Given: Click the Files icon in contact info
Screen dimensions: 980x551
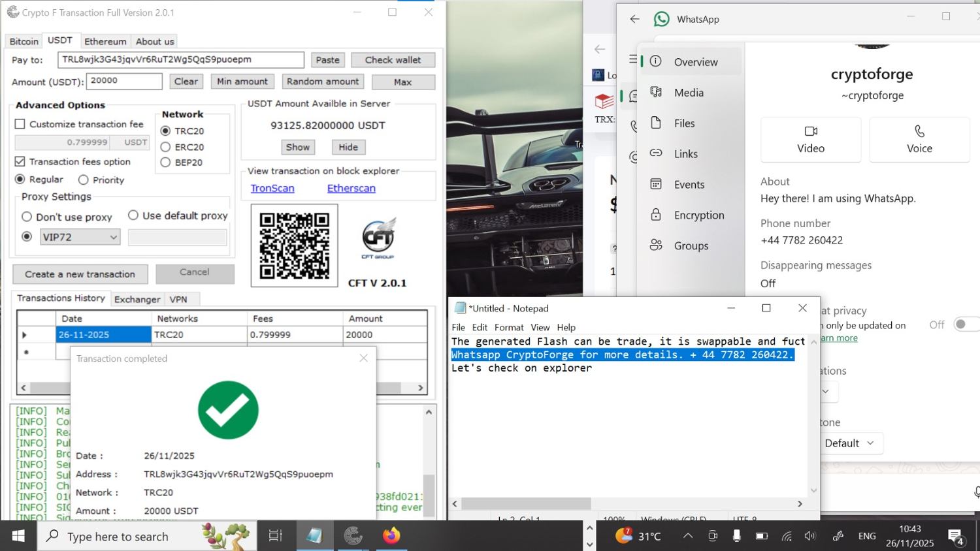Looking at the screenshot, I should pyautogui.click(x=656, y=123).
